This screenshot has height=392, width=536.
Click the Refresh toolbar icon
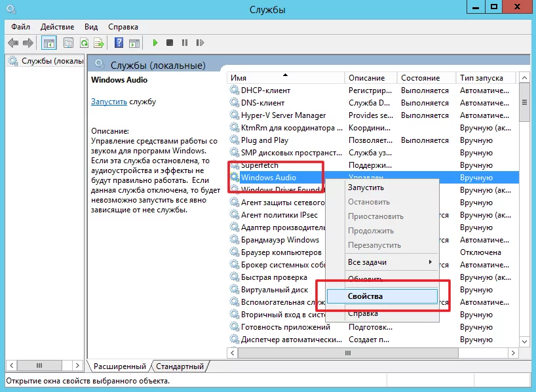click(x=84, y=43)
